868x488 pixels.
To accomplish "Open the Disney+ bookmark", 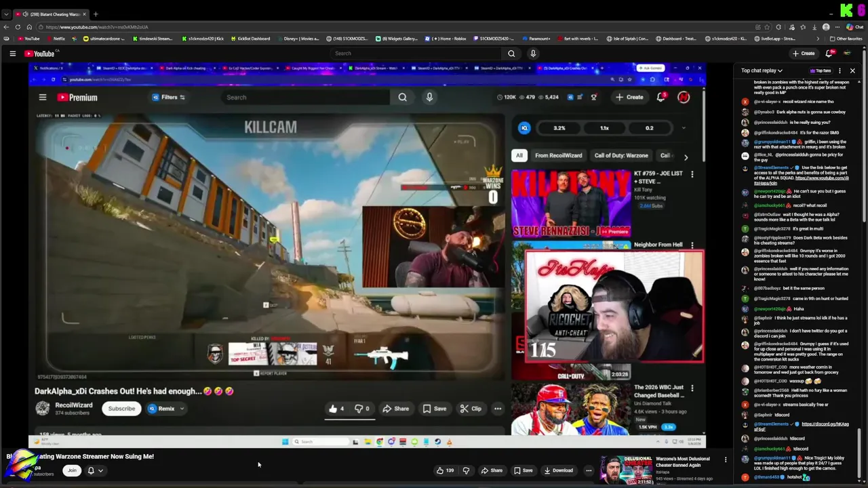I will (298, 39).
